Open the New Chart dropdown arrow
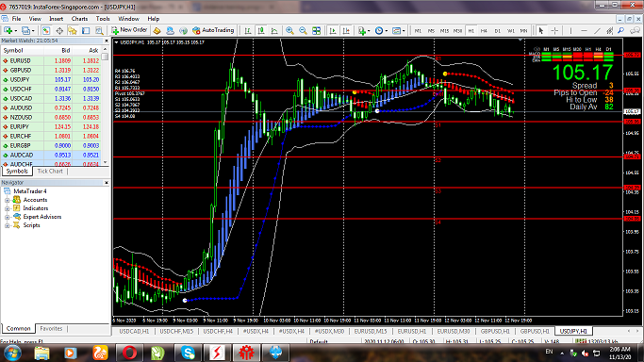The width and height of the screenshot is (644, 362). click(x=16, y=31)
